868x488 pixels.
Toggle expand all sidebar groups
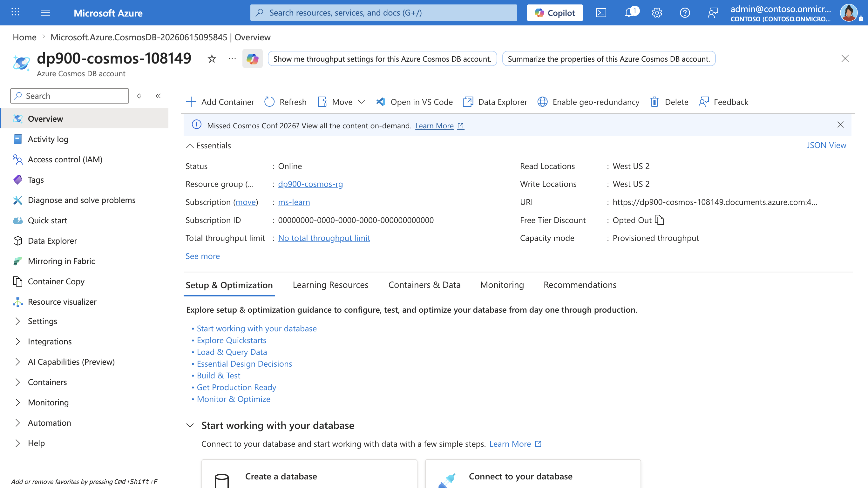click(x=139, y=96)
